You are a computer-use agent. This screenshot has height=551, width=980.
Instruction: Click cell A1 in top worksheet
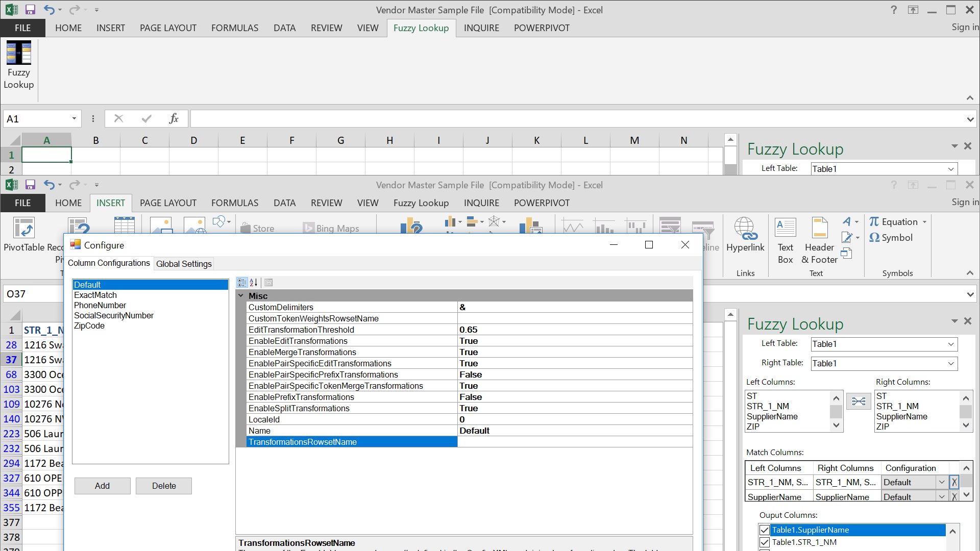pos(46,155)
